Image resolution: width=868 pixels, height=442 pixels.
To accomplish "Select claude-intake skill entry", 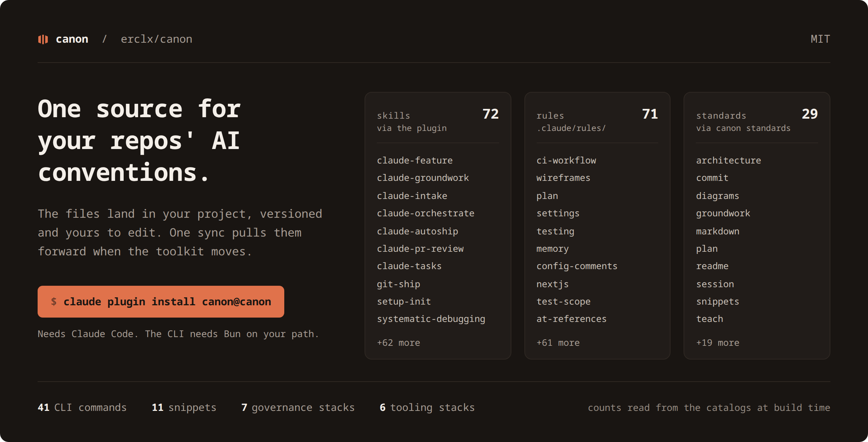I will coord(412,196).
